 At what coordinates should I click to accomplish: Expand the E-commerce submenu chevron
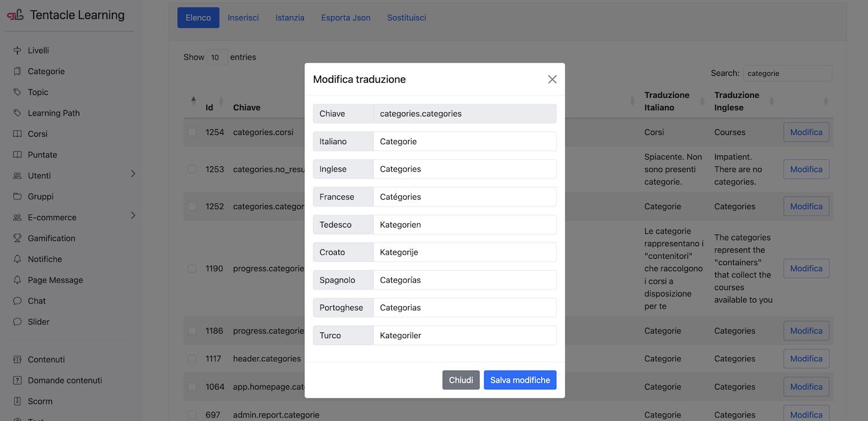[x=133, y=215]
